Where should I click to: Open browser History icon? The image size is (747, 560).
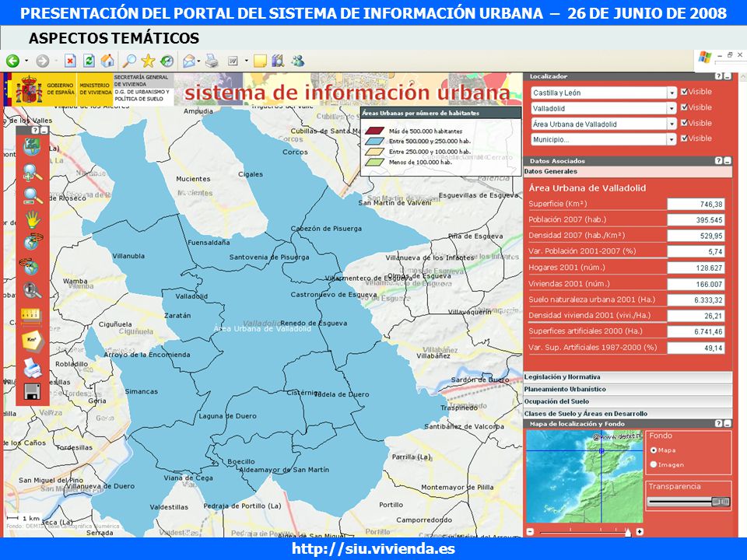click(167, 61)
